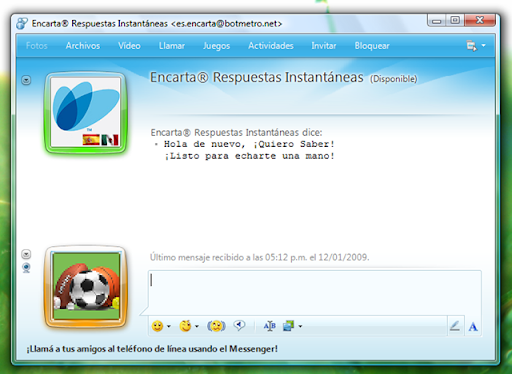512x374 pixels.
Task: Click Llamar to call the contact
Action: [x=172, y=46]
